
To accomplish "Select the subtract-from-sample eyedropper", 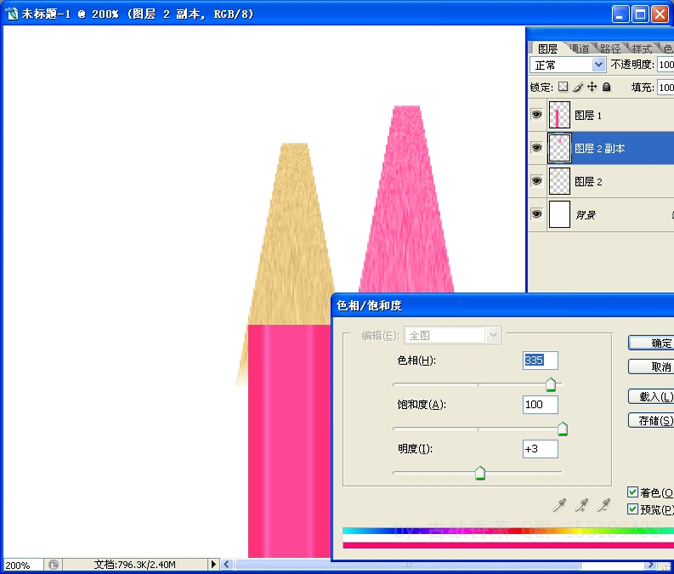I will pyautogui.click(x=604, y=505).
